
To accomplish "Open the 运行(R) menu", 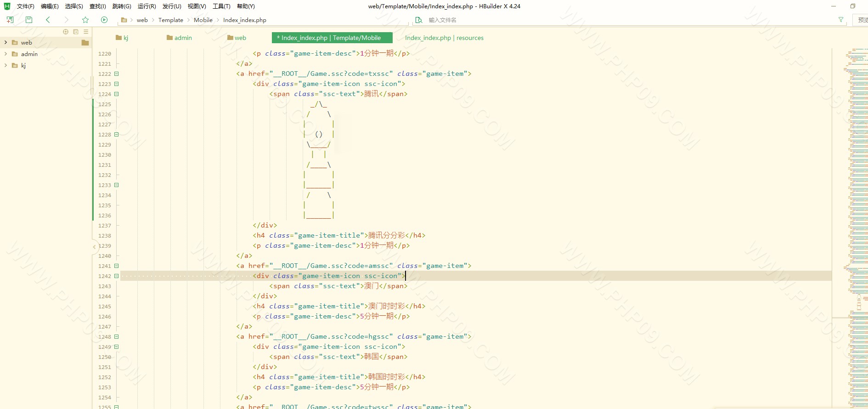I will click(147, 6).
